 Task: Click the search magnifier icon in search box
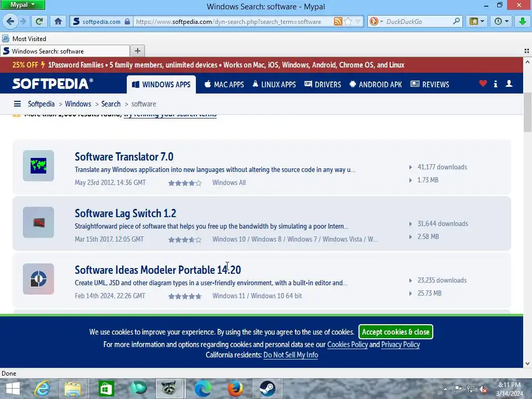[456, 21]
